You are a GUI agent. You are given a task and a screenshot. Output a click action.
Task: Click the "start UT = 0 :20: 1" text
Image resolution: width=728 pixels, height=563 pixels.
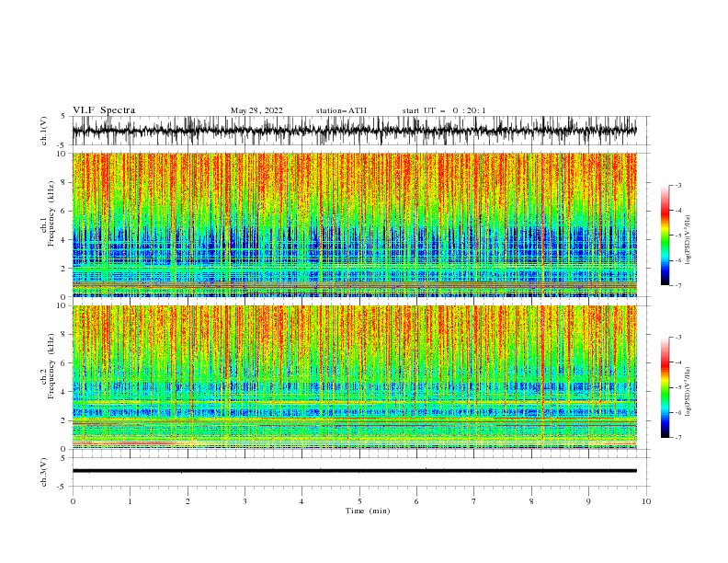pos(444,110)
